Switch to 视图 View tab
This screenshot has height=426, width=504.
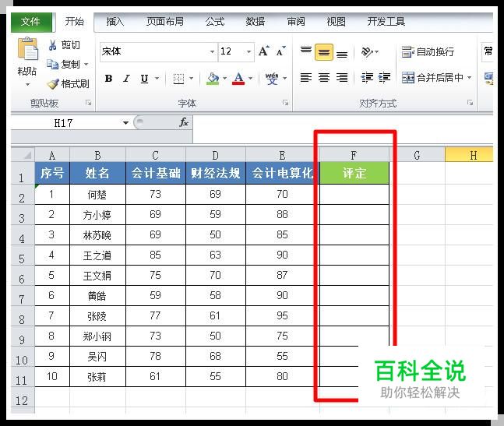337,22
